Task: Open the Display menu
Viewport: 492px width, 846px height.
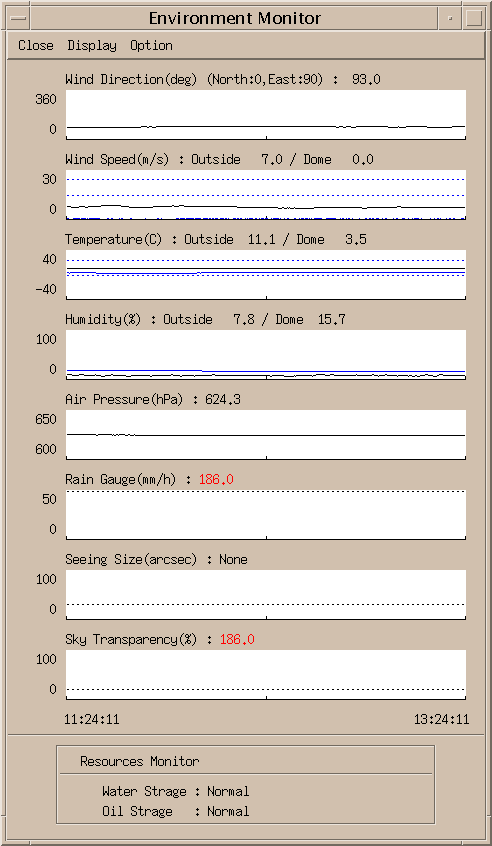Action: (92, 45)
